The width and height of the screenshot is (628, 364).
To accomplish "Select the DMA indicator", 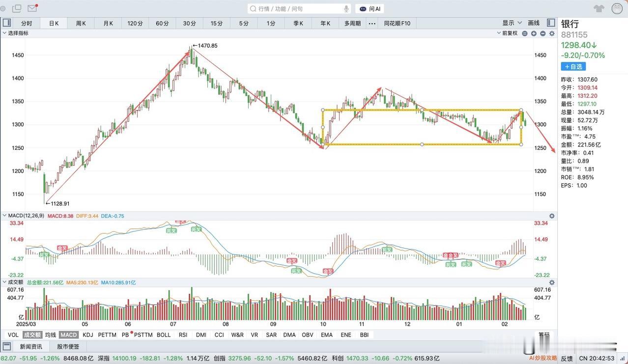I will (x=289, y=335).
